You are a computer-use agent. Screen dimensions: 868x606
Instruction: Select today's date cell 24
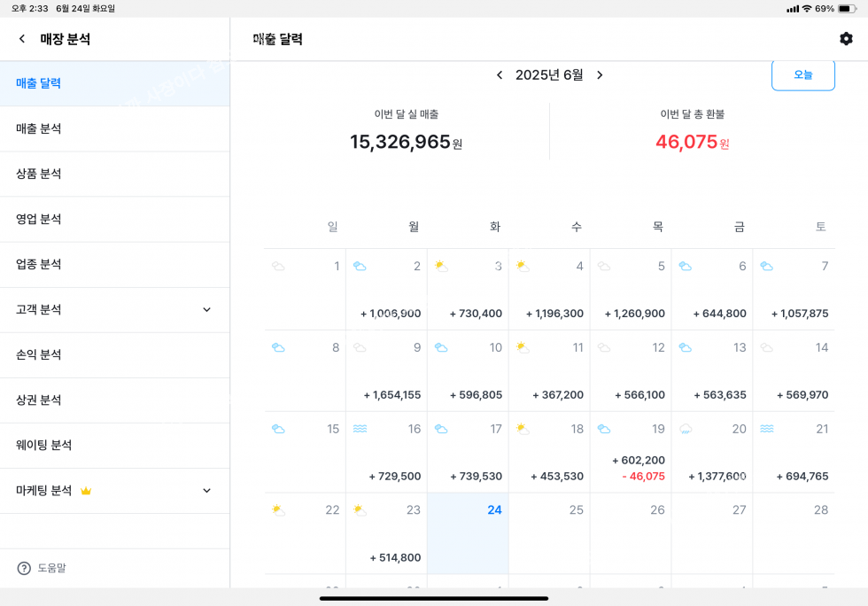coord(468,533)
